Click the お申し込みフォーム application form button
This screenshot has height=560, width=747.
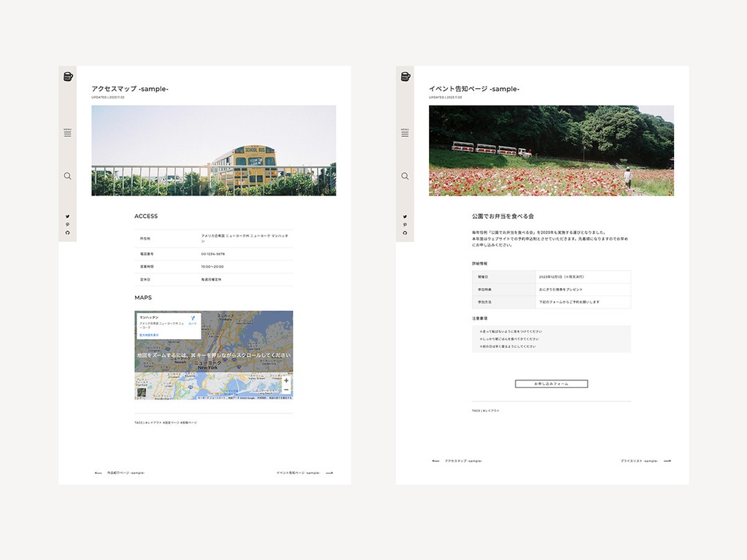point(552,383)
